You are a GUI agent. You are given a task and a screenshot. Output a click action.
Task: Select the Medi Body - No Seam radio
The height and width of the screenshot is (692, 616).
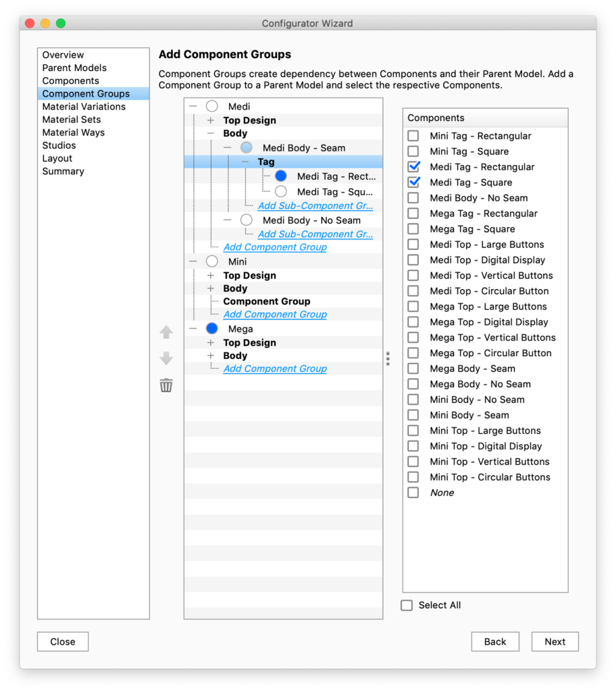click(247, 220)
